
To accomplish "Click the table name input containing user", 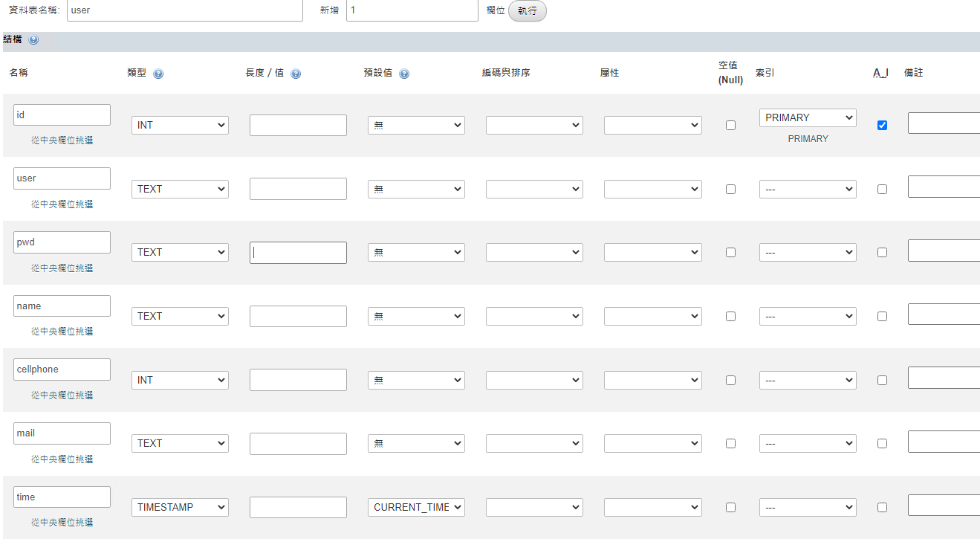I will (185, 10).
